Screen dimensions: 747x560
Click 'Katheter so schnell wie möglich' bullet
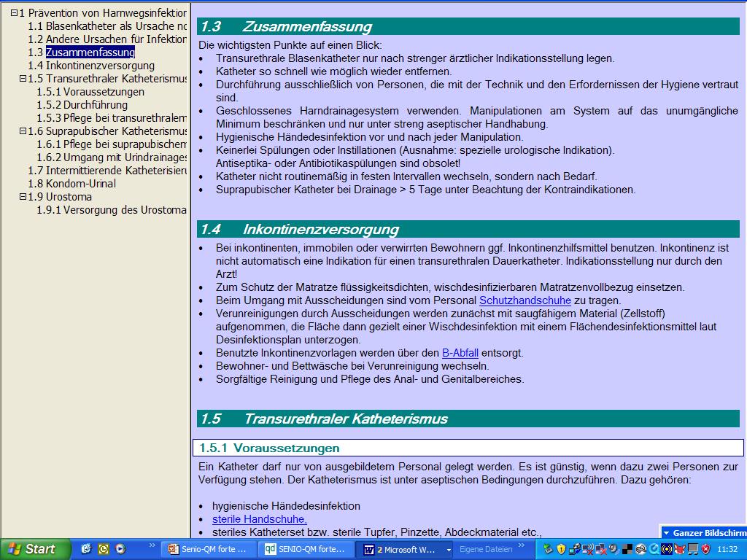pos(333,71)
